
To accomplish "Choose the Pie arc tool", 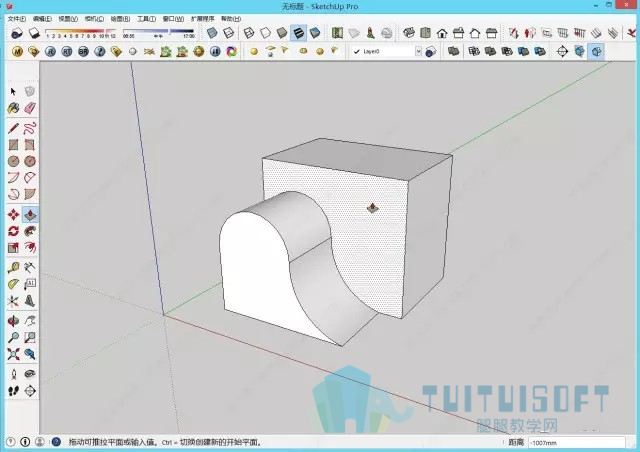I will 30,194.
